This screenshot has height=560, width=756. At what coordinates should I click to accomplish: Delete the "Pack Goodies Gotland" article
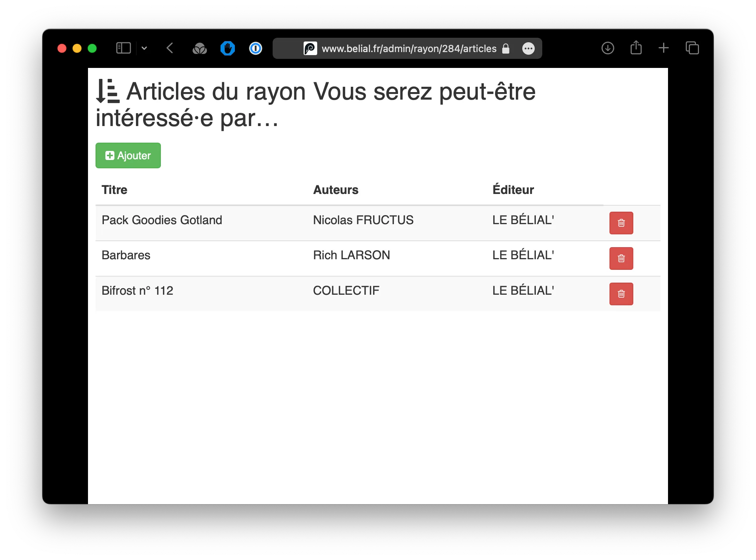point(621,223)
